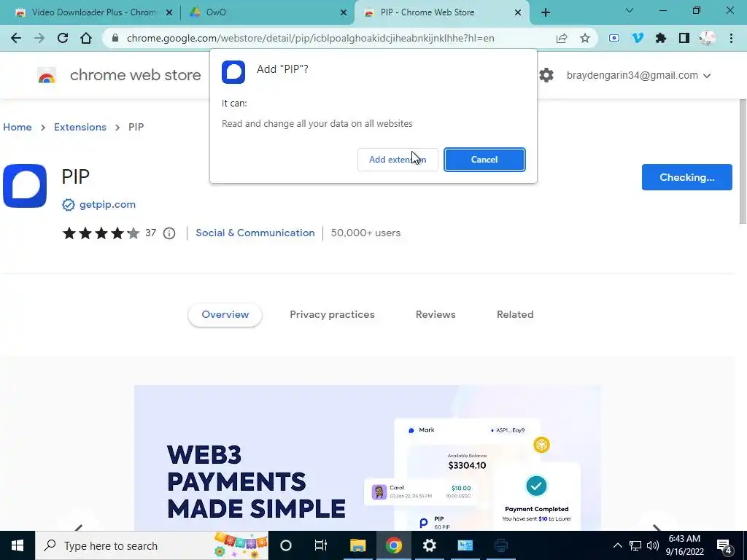Show hidden system tray icons

point(617,545)
